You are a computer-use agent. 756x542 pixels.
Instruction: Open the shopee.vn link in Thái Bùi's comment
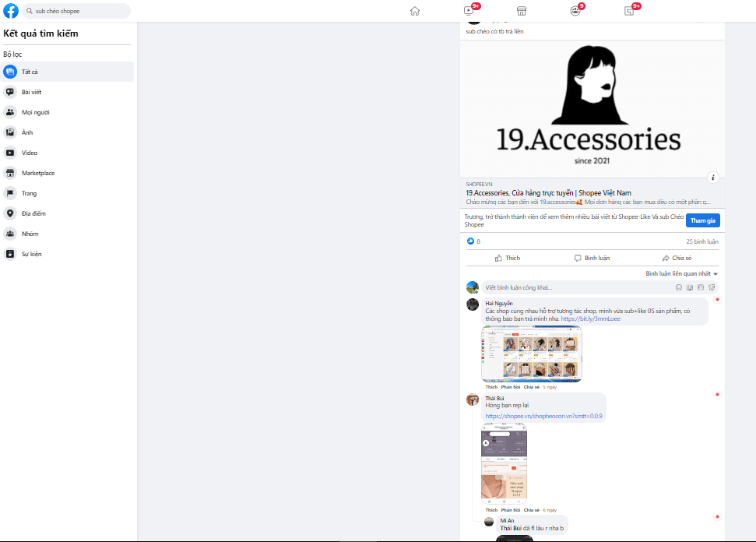pos(543,416)
